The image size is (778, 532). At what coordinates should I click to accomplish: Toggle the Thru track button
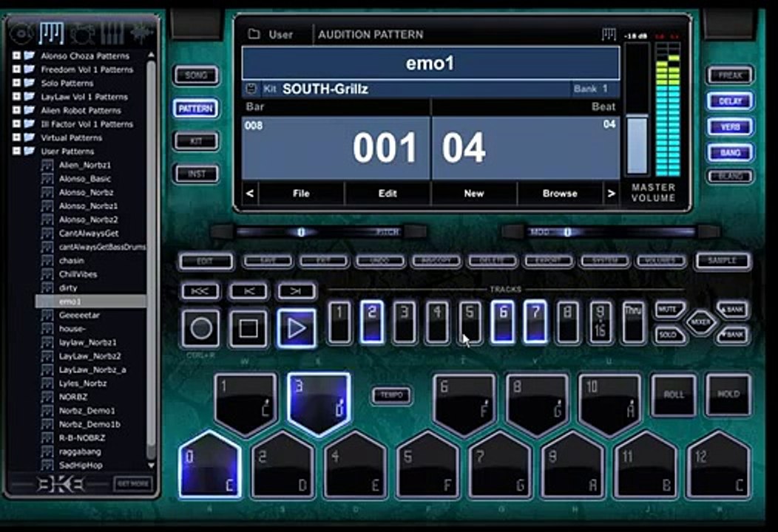point(634,322)
